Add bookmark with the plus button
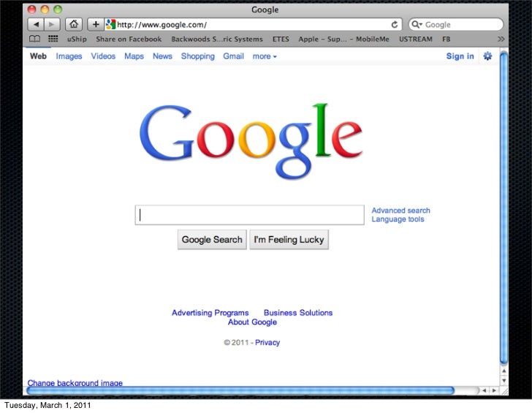The image size is (532, 413). 96,24
